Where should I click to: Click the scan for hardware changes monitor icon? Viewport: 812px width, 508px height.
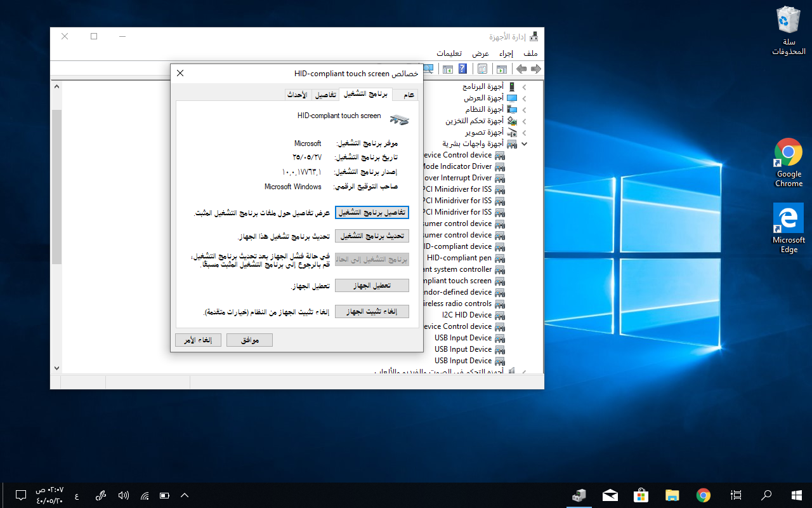click(428, 69)
